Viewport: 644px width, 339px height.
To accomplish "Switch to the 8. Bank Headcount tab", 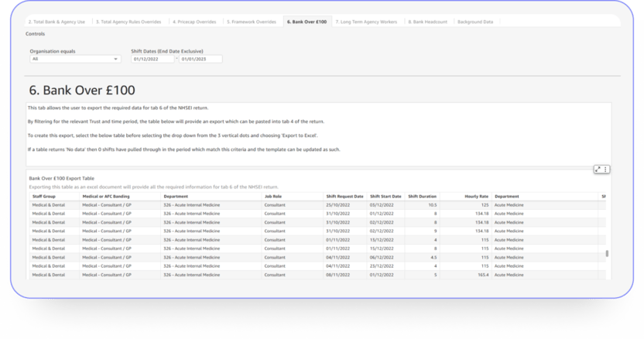I will pos(429,22).
